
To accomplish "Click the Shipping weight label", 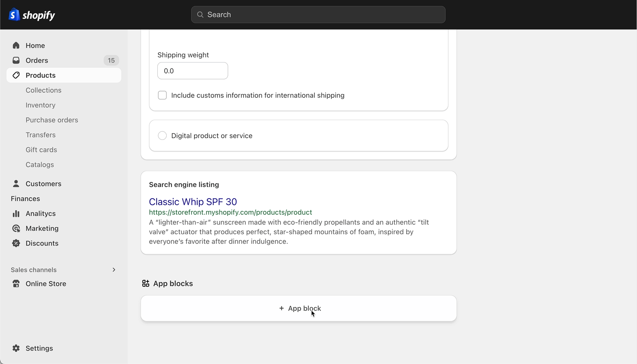I will (x=183, y=55).
